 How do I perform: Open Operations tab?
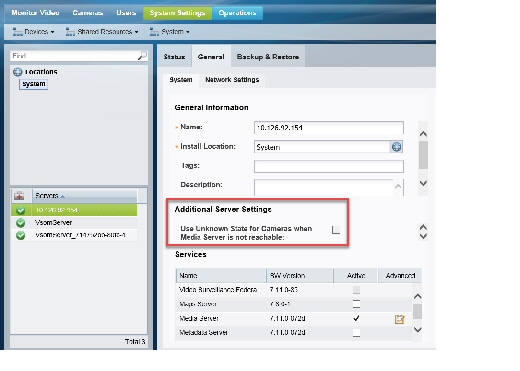click(x=237, y=13)
